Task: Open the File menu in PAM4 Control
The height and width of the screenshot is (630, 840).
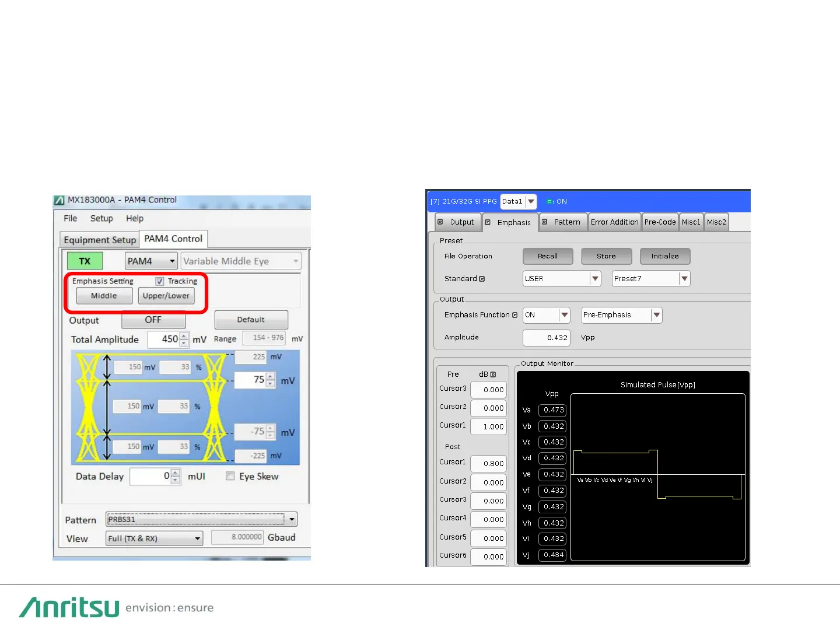Action: [x=70, y=218]
